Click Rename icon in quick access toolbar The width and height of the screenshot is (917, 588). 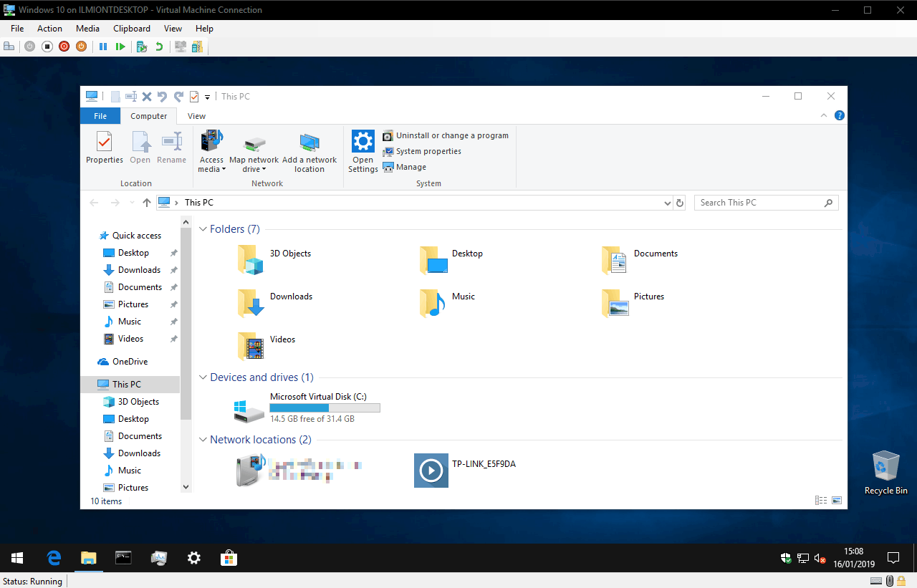click(131, 97)
